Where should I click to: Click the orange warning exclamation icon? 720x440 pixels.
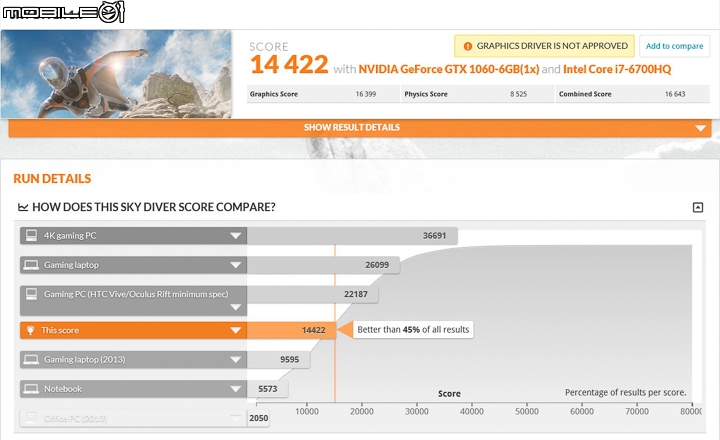467,46
